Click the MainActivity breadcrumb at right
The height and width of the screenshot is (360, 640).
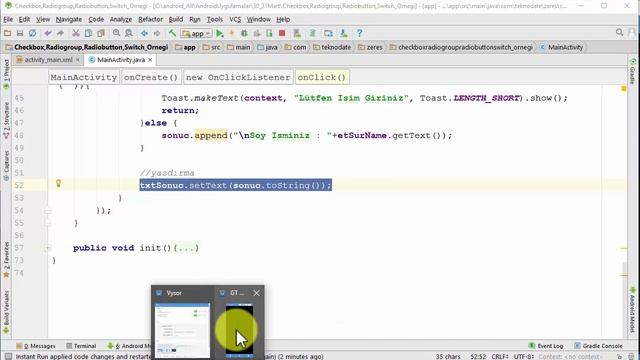click(562, 47)
